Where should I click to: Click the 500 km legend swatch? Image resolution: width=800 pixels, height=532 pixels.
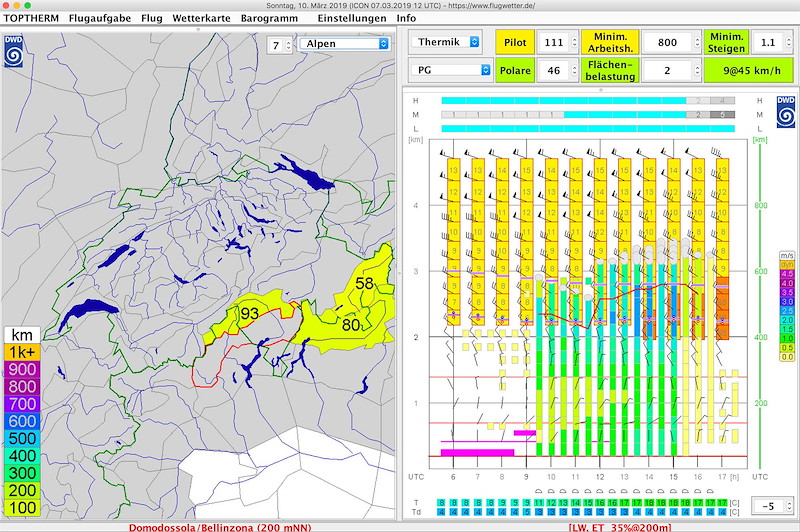pos(22,439)
